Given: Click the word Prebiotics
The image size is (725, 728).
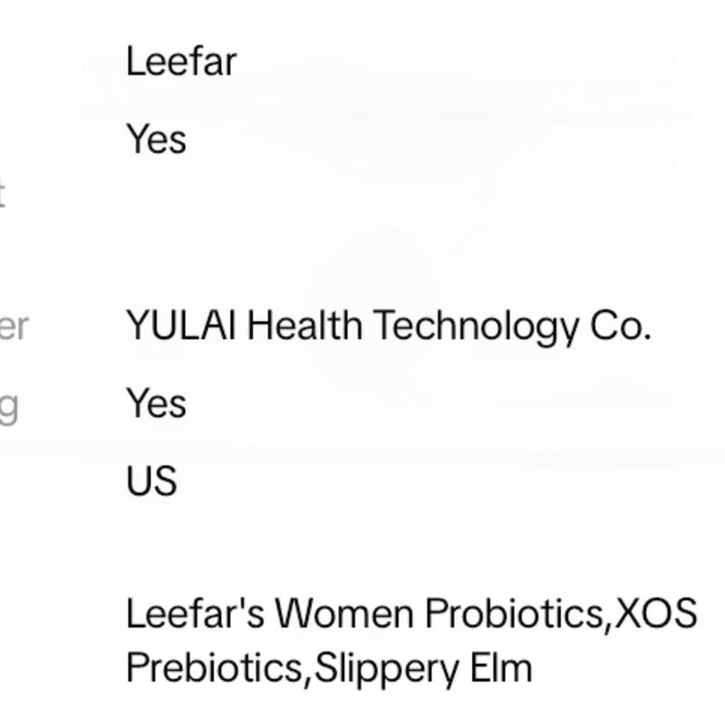Looking at the screenshot, I should [x=216, y=668].
